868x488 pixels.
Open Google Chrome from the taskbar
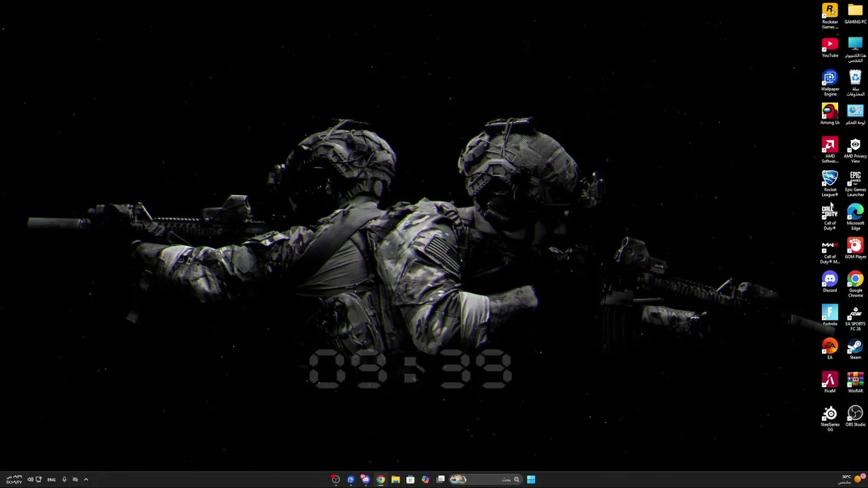380,480
